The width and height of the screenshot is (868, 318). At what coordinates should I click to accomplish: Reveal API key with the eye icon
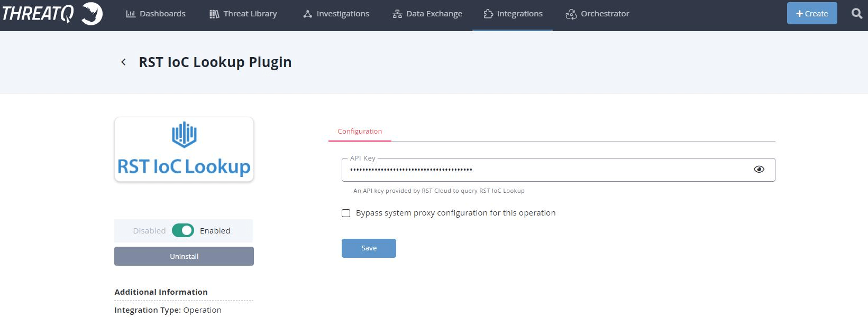tap(759, 170)
